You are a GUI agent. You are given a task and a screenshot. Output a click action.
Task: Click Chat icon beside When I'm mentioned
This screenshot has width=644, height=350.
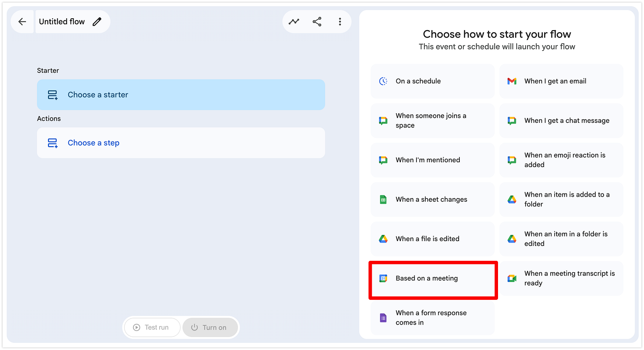click(383, 160)
